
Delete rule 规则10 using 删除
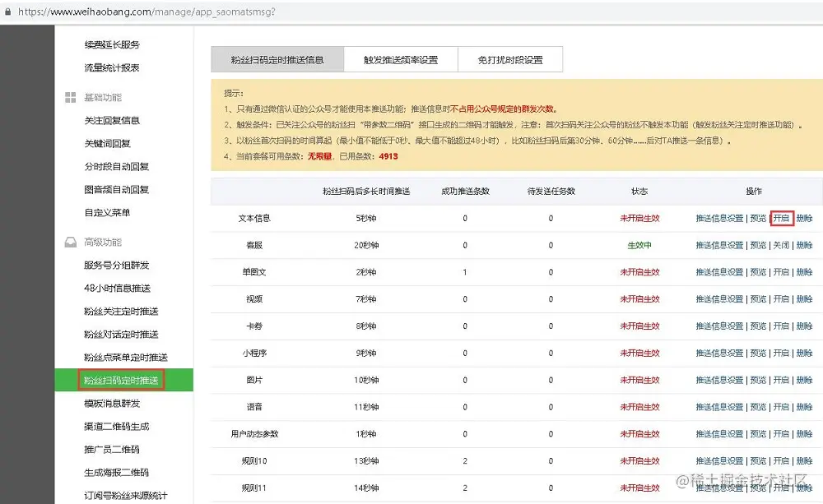tap(803, 460)
